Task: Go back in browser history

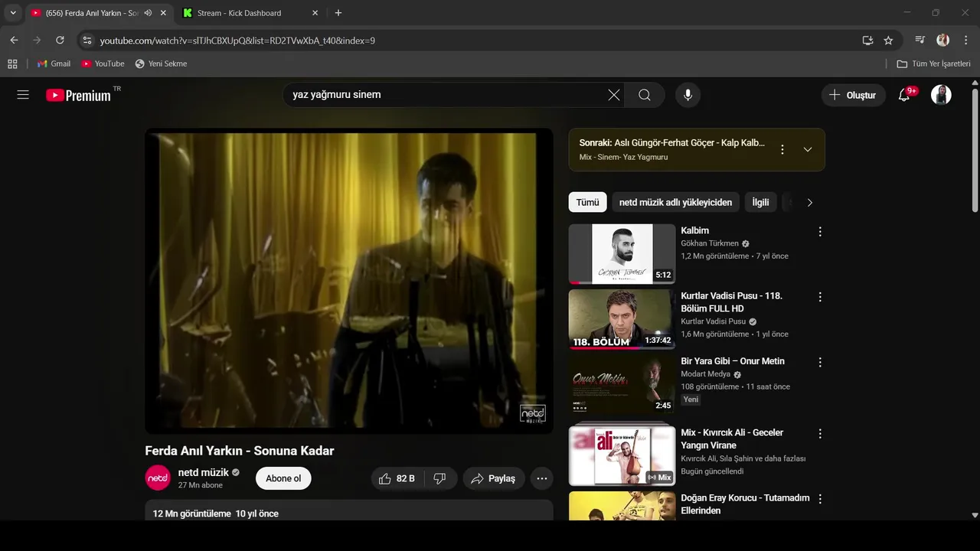Action: pyautogui.click(x=14, y=40)
